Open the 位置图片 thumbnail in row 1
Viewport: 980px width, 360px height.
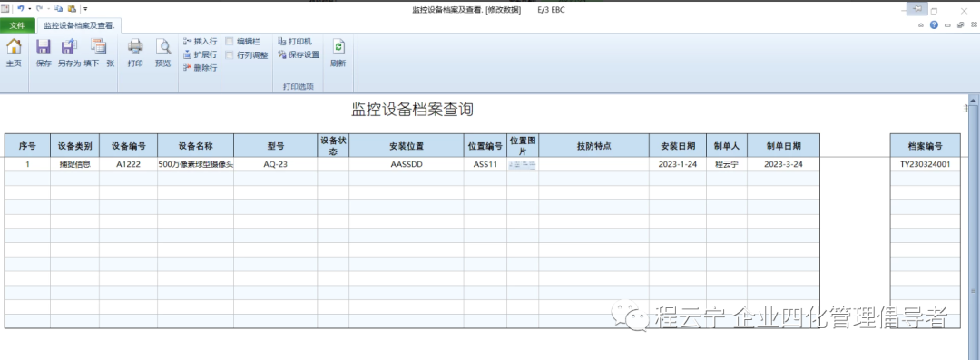[523, 164]
